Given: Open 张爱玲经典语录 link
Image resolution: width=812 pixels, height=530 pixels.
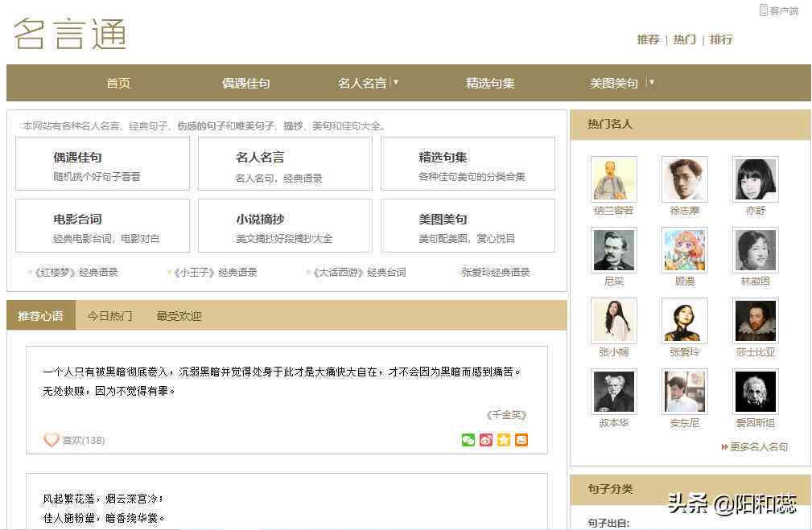Looking at the screenshot, I should (496, 273).
